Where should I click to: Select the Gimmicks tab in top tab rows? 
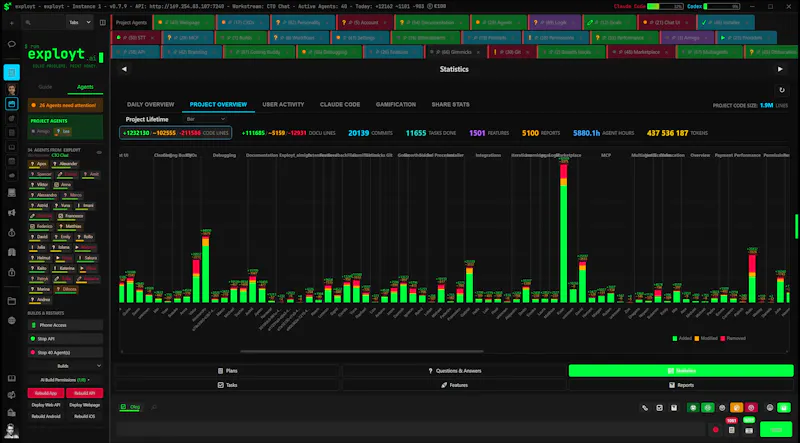[x=455, y=52]
